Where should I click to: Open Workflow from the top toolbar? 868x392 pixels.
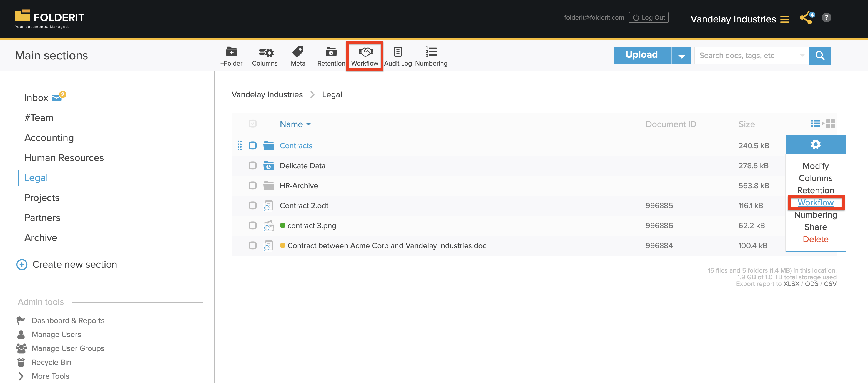coord(365,56)
